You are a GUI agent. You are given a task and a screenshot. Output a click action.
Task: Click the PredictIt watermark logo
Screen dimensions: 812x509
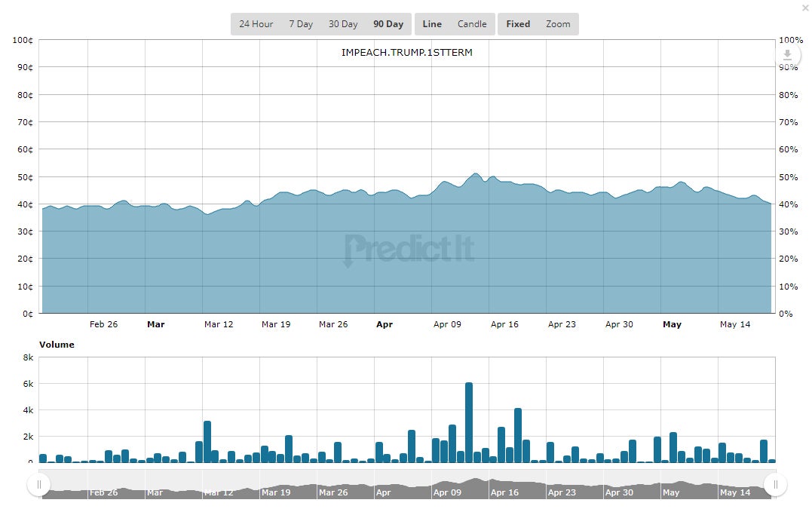[409, 250]
